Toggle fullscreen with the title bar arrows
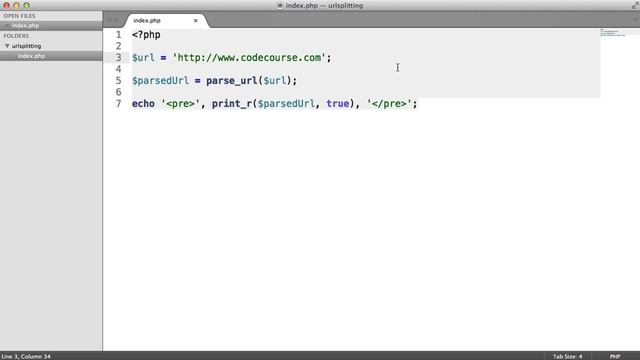 [x=635, y=5]
